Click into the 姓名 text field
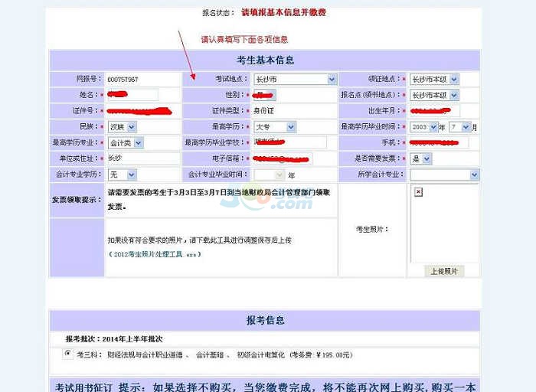Screen dimensions: 536x392 131,95
